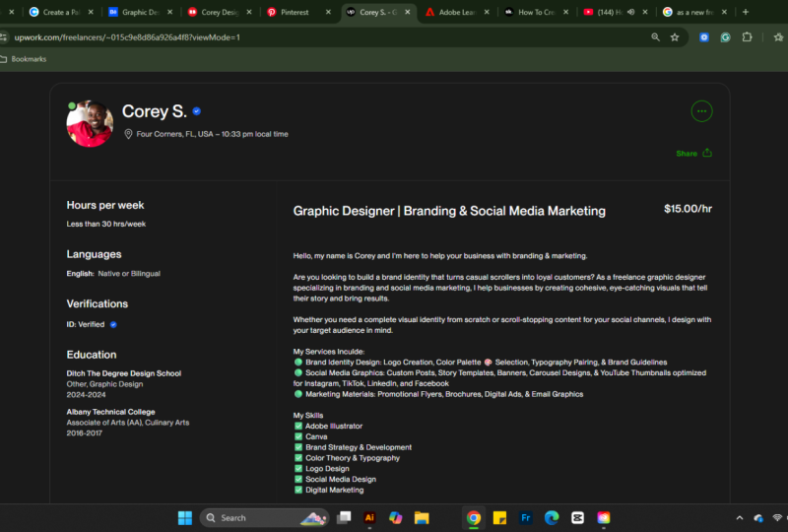Click the Share icon on Corey's profile
Image resolution: width=788 pixels, height=532 pixels.
[707, 153]
